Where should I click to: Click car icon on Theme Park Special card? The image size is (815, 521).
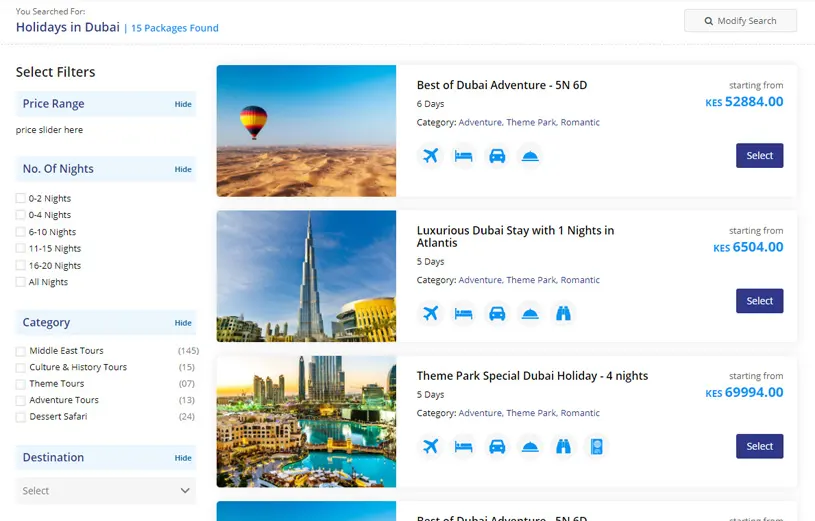tap(497, 446)
